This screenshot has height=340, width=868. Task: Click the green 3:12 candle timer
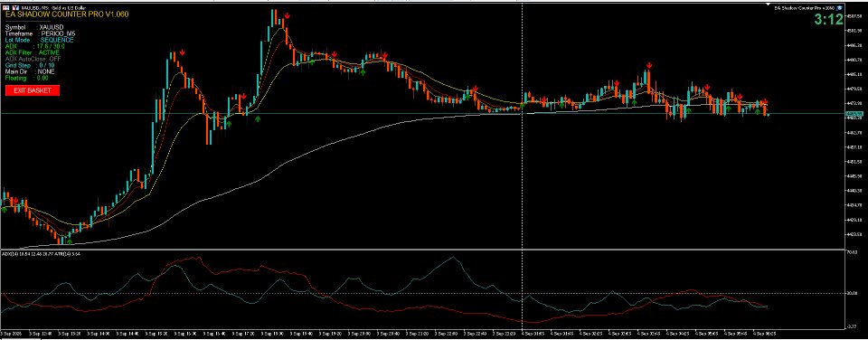pyautogui.click(x=829, y=19)
